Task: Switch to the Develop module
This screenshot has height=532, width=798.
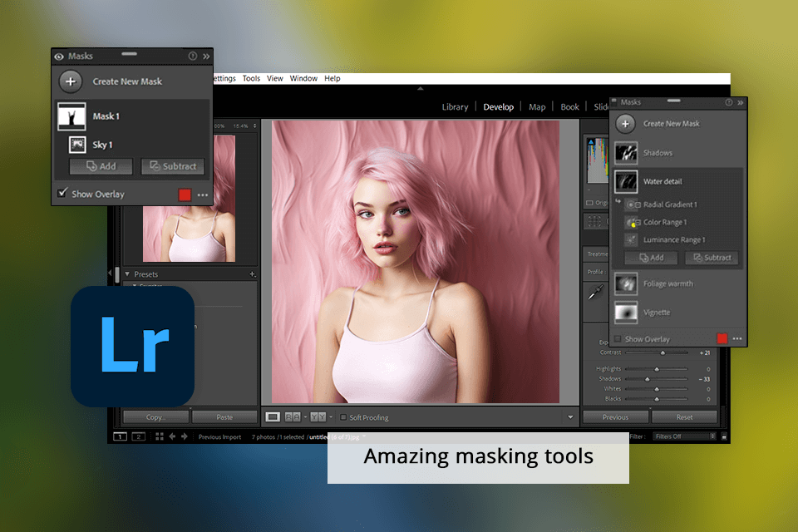Action: [x=498, y=107]
